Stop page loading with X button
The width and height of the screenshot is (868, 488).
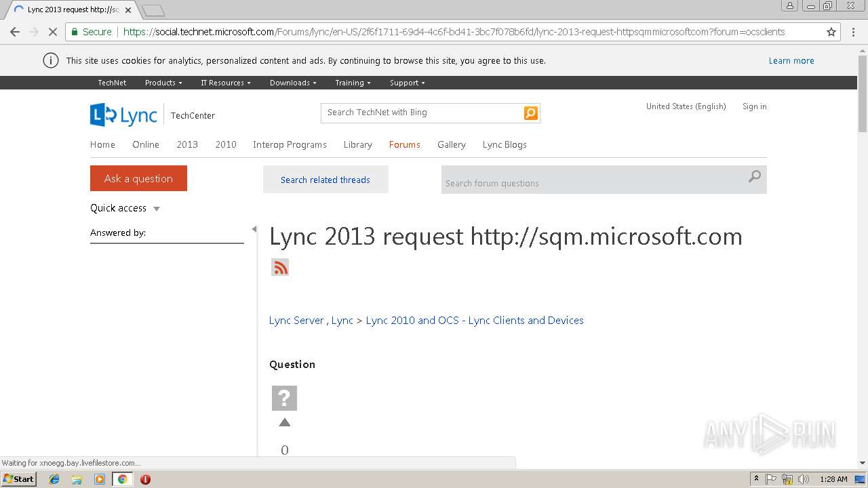point(52,32)
